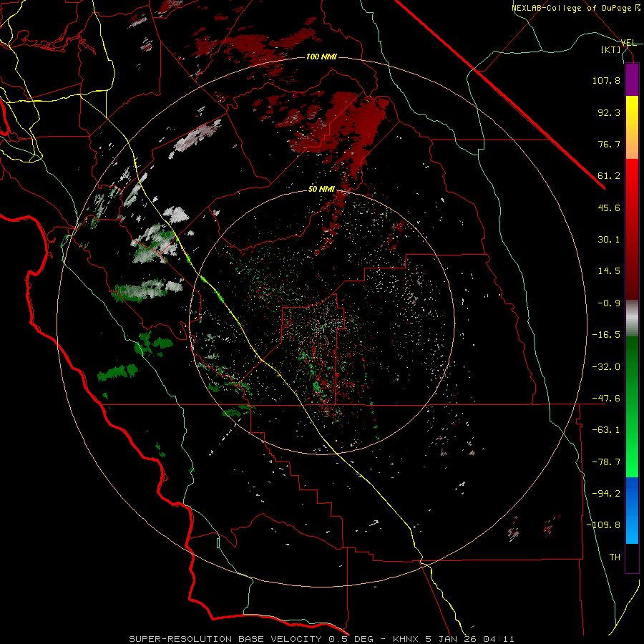Click the 30.1 value on velocity scale
The image size is (644, 644).
609,240
